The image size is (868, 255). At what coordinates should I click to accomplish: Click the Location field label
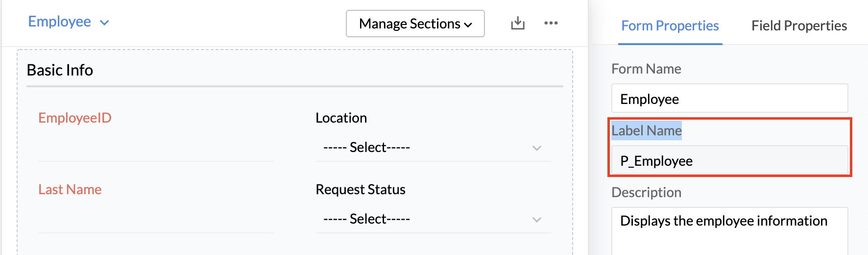click(341, 118)
